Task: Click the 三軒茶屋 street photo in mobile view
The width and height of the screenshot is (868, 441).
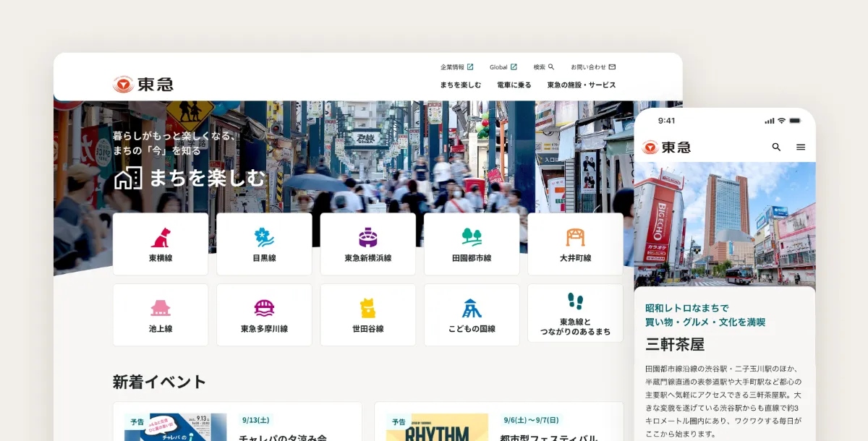Action: click(x=725, y=223)
